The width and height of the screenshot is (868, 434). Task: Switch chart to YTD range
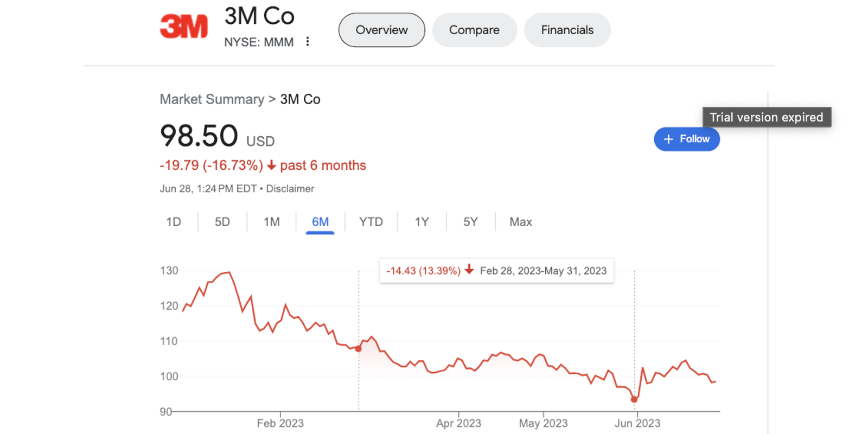371,222
